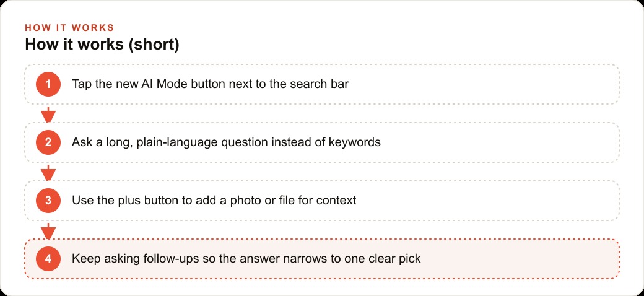Click the arrow between steps 2 and 3
644x296 pixels.
[48, 173]
